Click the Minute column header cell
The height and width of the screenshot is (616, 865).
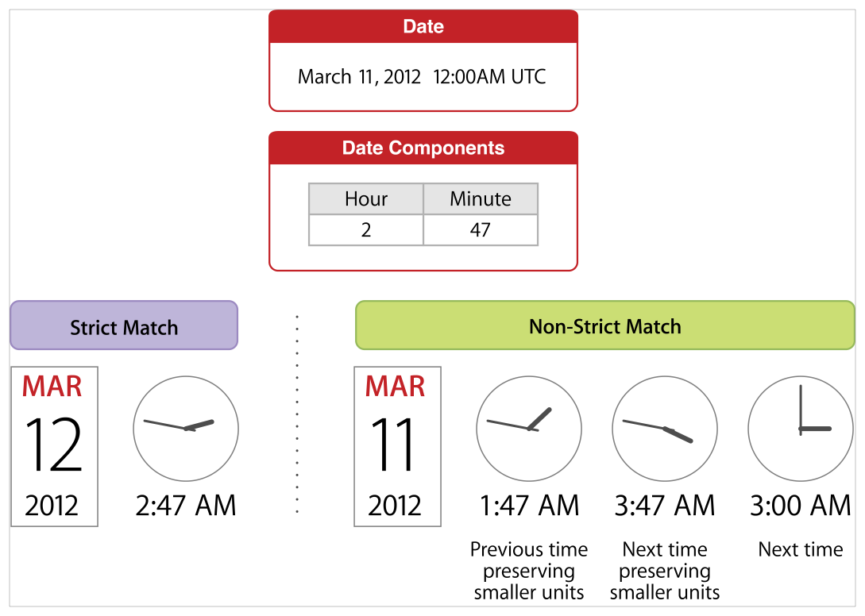click(x=481, y=199)
